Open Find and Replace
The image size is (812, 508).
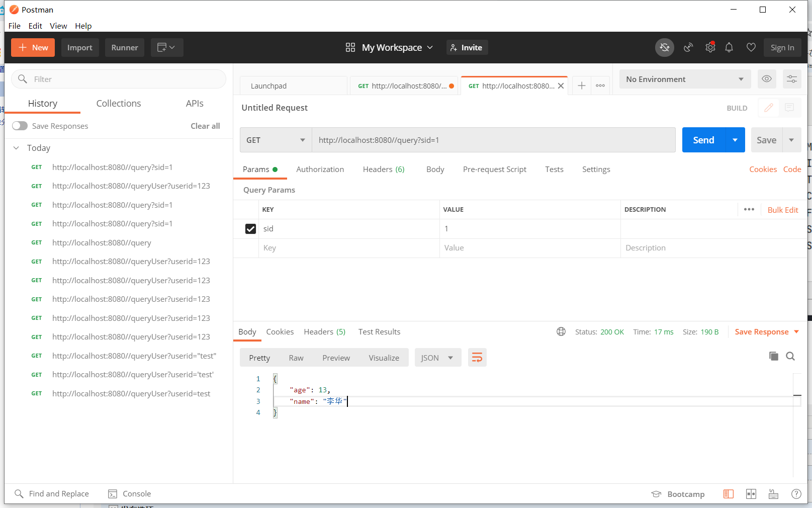point(52,494)
